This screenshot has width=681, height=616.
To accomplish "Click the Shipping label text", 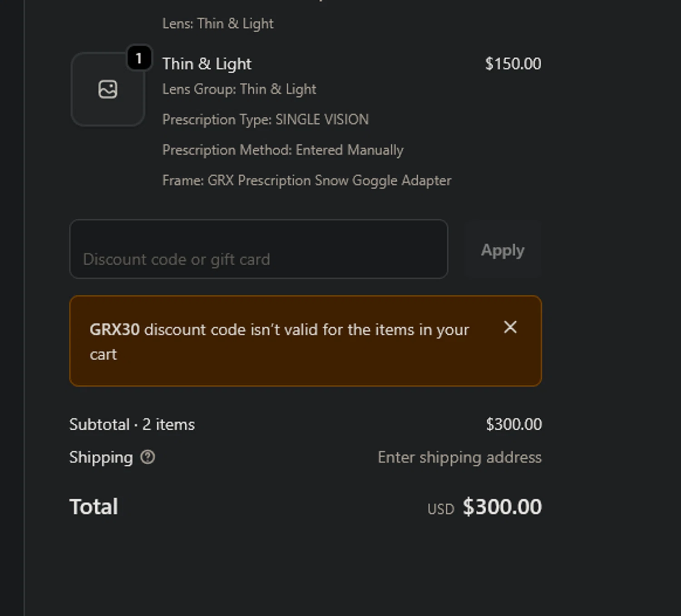I will [101, 457].
